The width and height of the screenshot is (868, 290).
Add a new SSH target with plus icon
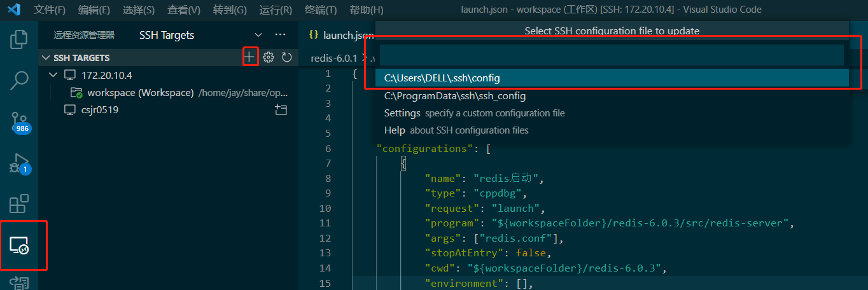249,57
